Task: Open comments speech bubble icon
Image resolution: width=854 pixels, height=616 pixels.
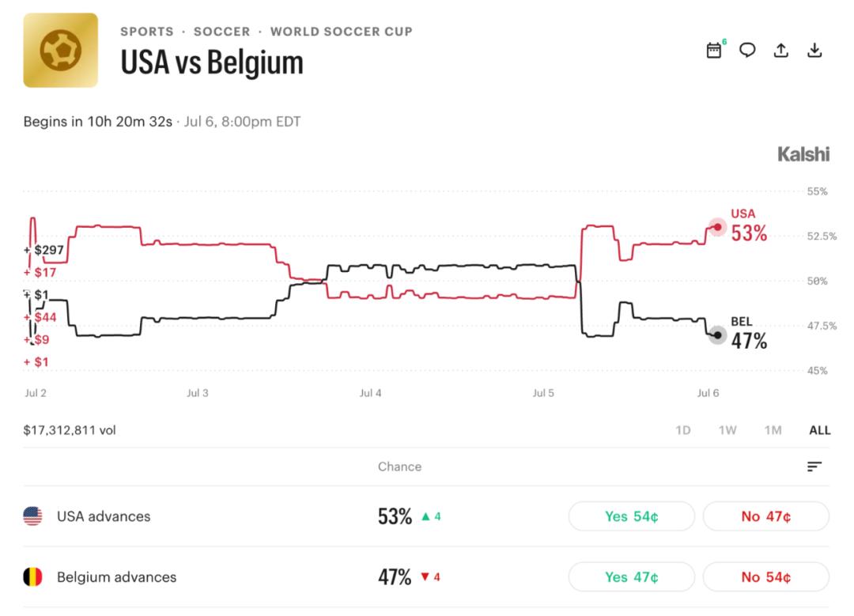Action: pyautogui.click(x=747, y=50)
